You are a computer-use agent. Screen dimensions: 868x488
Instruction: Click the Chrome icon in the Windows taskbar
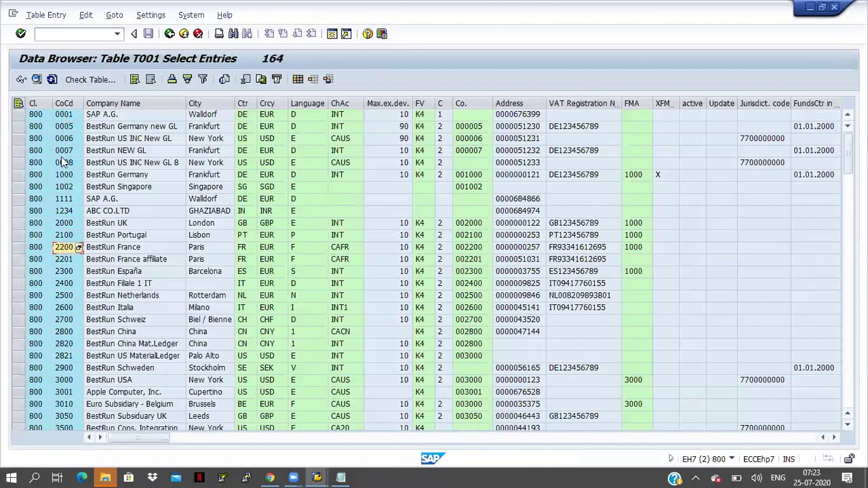click(x=270, y=479)
